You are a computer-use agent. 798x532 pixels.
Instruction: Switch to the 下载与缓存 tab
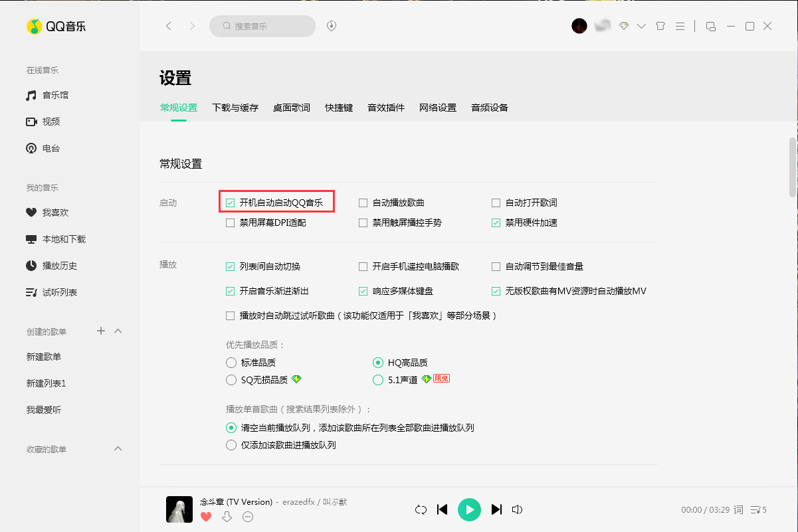(x=235, y=107)
